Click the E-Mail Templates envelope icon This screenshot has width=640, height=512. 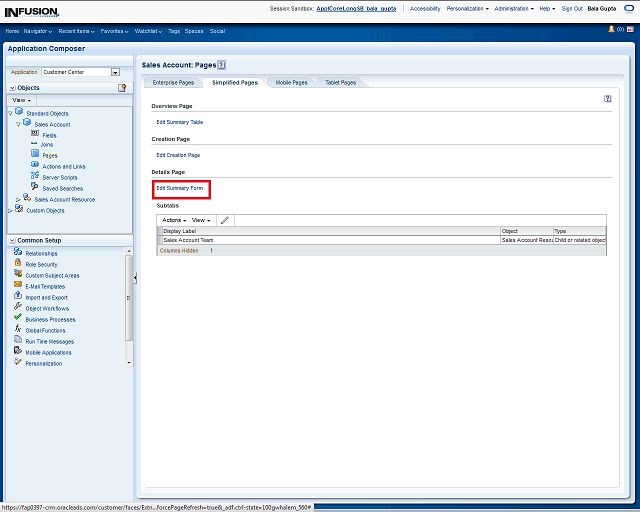[x=18, y=286]
